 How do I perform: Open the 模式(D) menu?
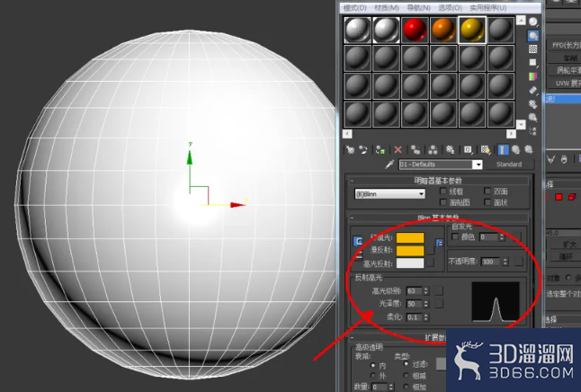[x=354, y=8]
